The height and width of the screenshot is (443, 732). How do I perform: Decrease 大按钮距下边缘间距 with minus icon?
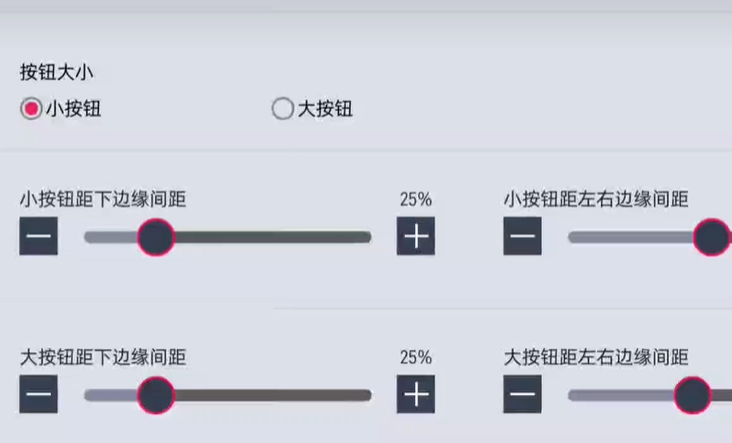[x=39, y=395]
